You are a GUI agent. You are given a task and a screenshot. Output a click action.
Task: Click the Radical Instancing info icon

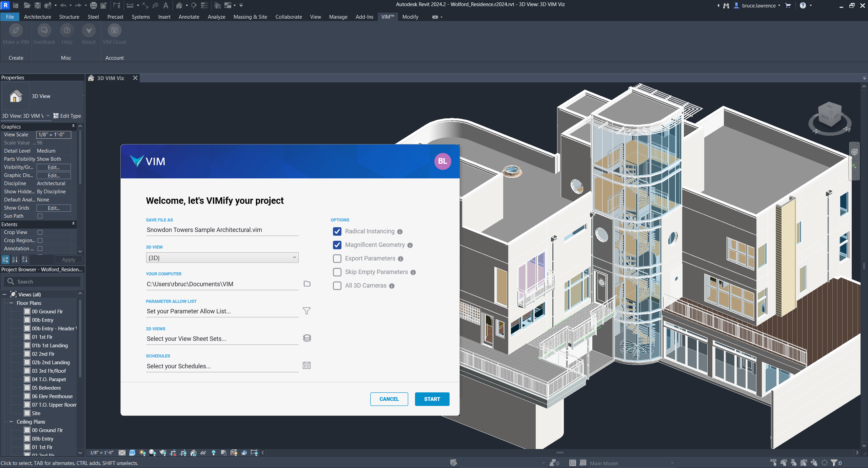coord(400,232)
